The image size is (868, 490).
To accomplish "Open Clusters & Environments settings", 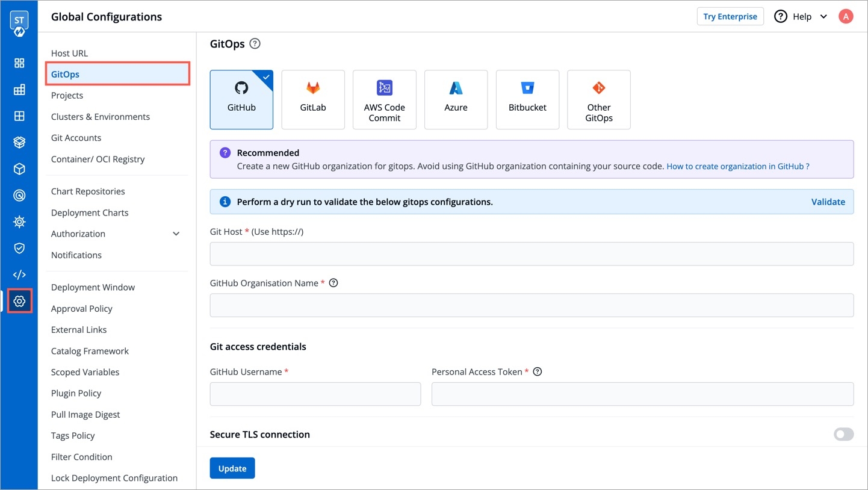I will pos(100,117).
